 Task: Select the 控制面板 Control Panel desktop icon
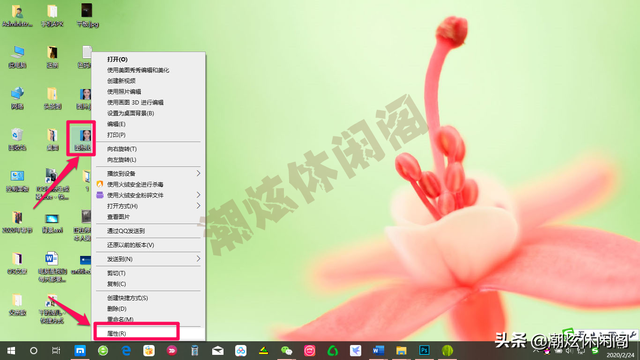pyautogui.click(x=17, y=180)
